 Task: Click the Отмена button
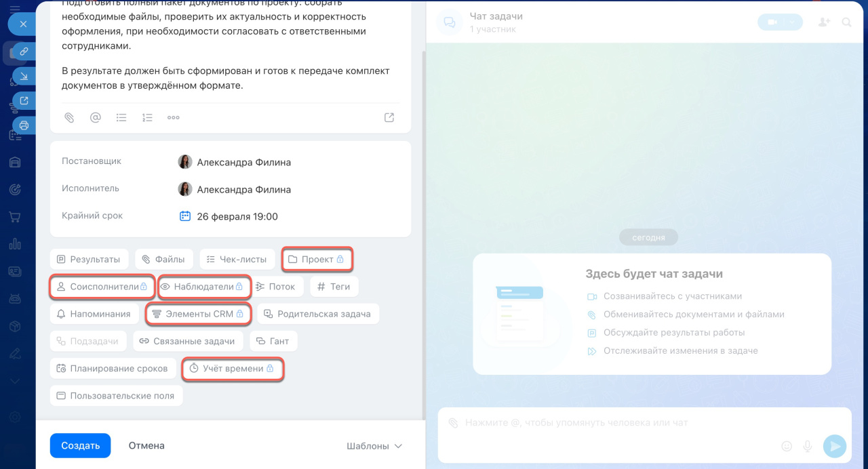pos(146,445)
